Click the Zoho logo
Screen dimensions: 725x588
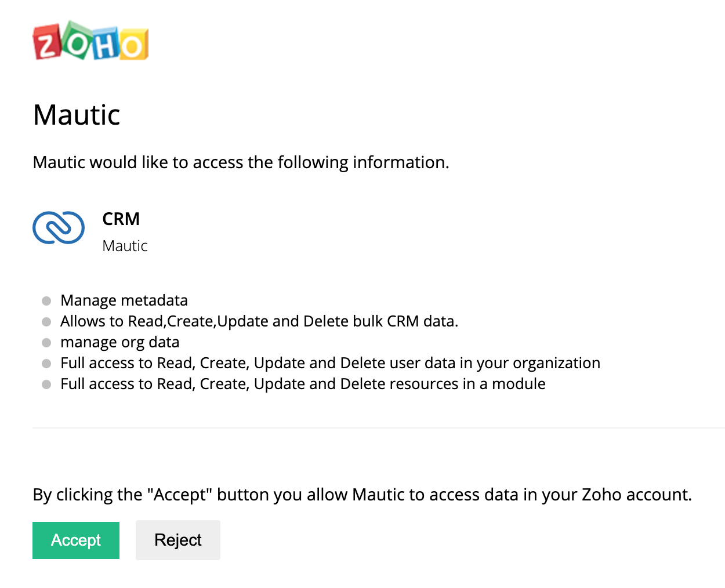click(x=90, y=41)
